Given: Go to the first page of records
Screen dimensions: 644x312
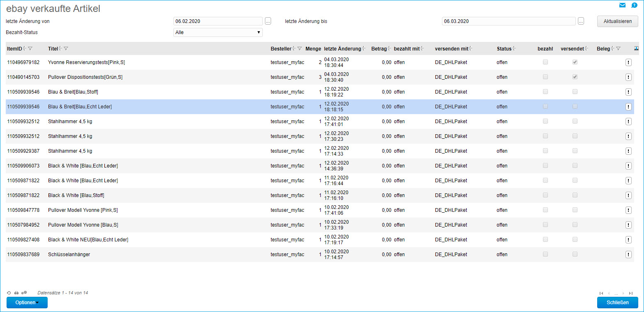Looking at the screenshot, I should tap(601, 293).
